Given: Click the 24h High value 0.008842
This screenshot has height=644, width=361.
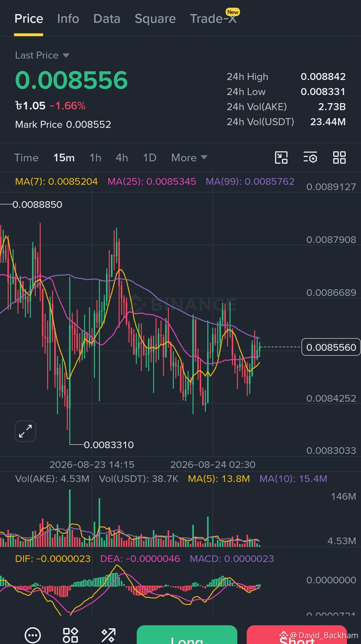Looking at the screenshot, I should (x=323, y=77).
